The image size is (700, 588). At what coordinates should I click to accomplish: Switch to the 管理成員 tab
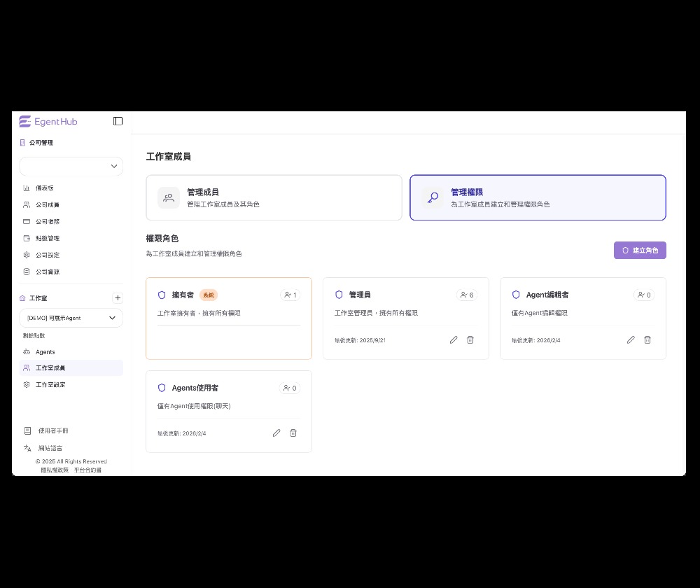click(274, 197)
